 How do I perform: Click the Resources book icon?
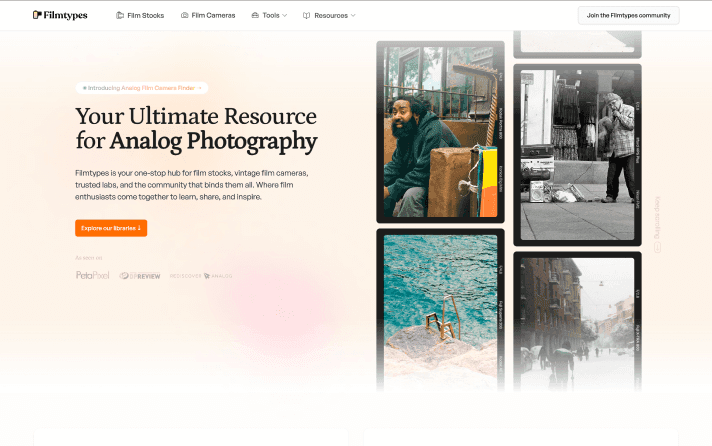click(x=307, y=15)
